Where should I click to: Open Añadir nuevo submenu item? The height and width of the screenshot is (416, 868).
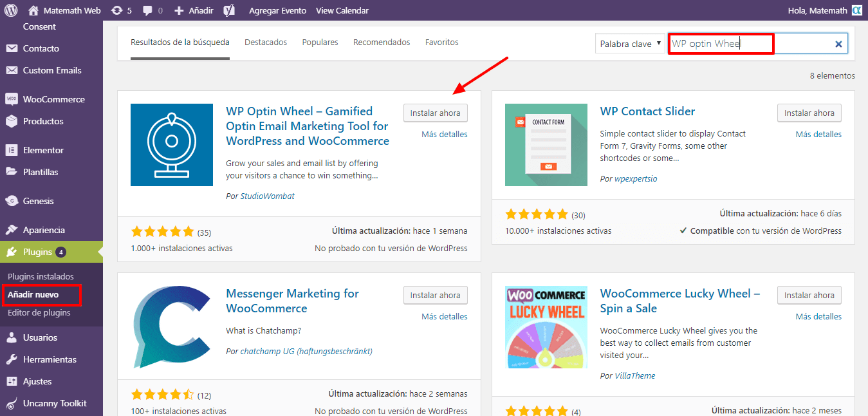click(33, 295)
